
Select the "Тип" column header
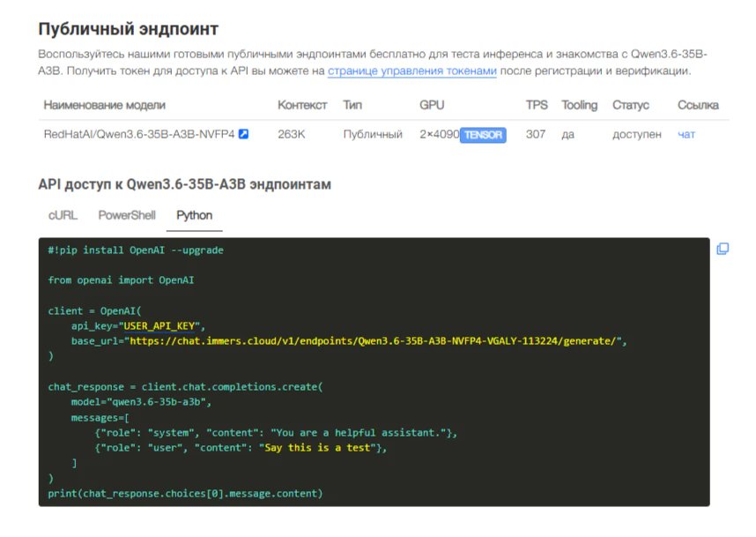pos(352,105)
